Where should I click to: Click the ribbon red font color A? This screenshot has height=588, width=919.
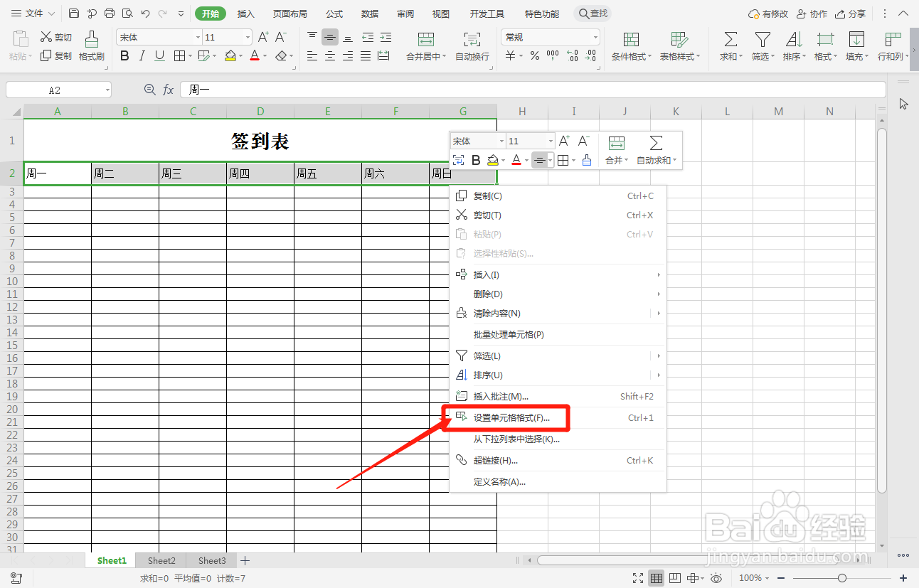pyautogui.click(x=255, y=55)
